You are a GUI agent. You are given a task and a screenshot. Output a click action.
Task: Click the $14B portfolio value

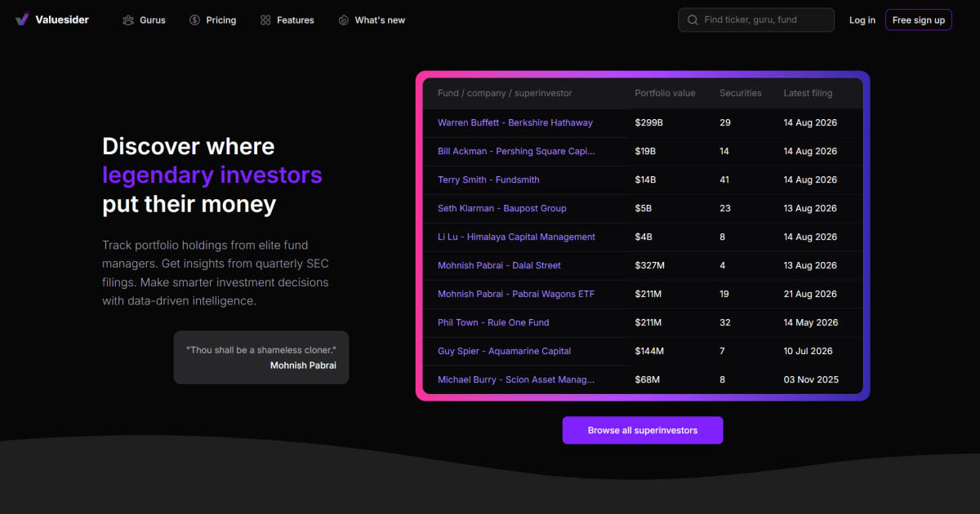coord(645,179)
